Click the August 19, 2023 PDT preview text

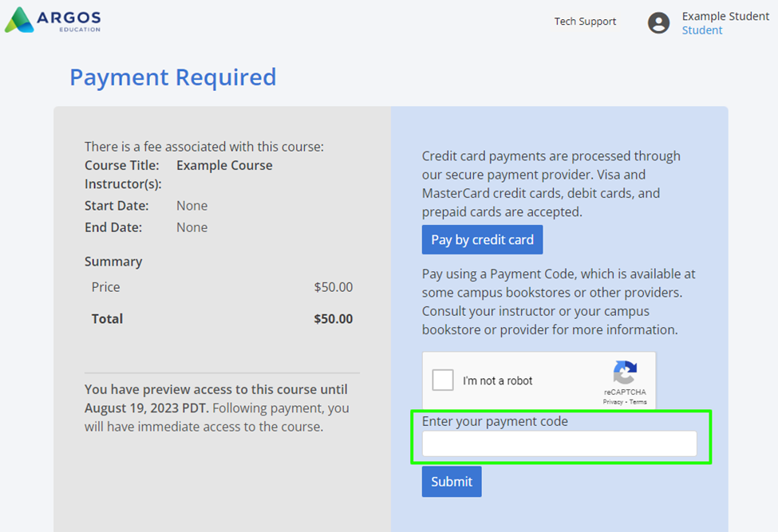pyautogui.click(x=145, y=408)
